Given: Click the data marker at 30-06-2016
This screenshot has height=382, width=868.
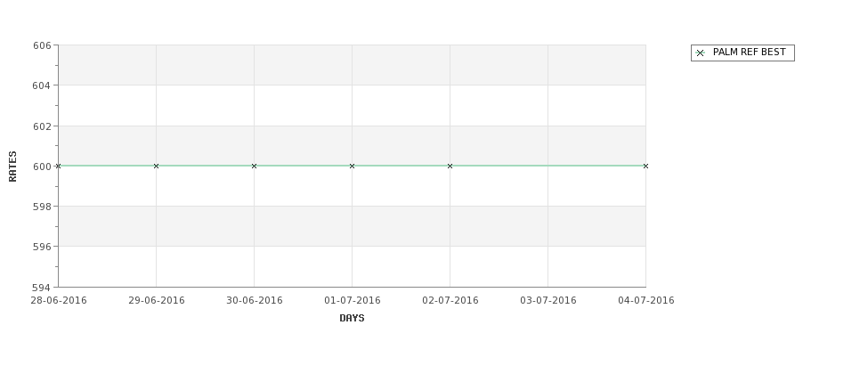Looking at the screenshot, I should pos(254,167).
